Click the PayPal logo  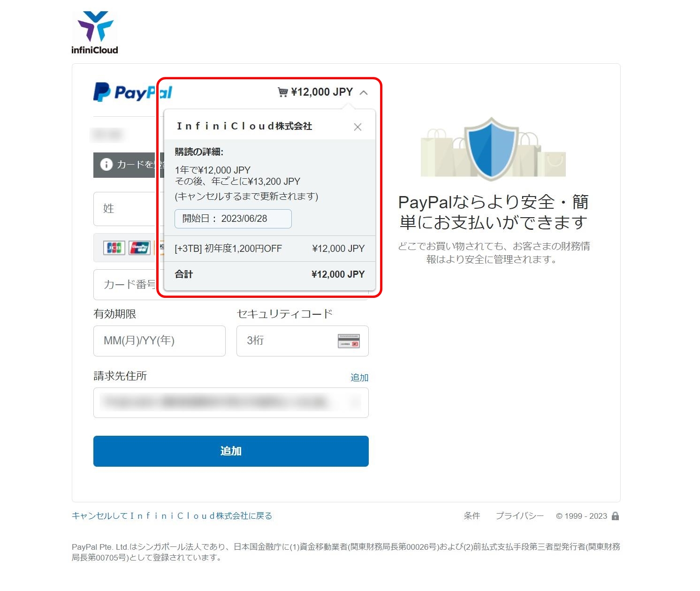click(x=133, y=92)
